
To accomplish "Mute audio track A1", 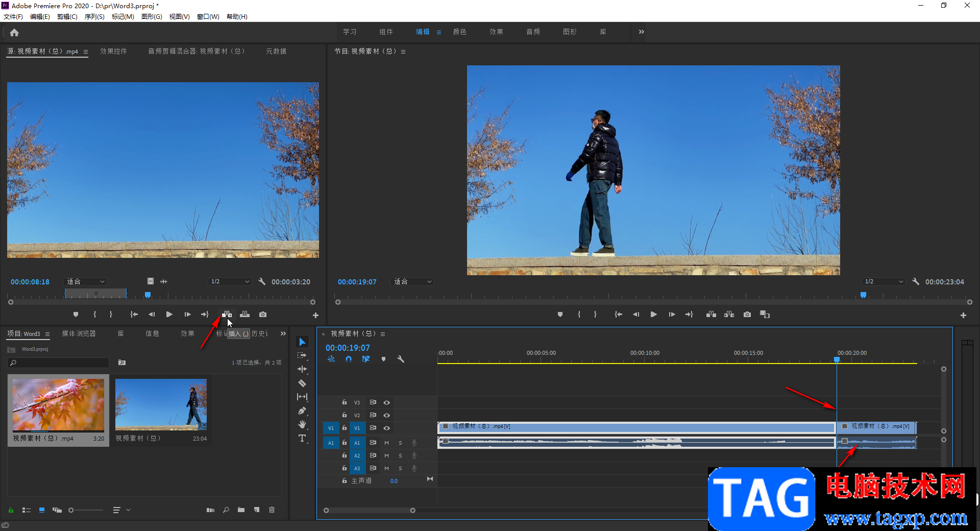I will tap(386, 443).
